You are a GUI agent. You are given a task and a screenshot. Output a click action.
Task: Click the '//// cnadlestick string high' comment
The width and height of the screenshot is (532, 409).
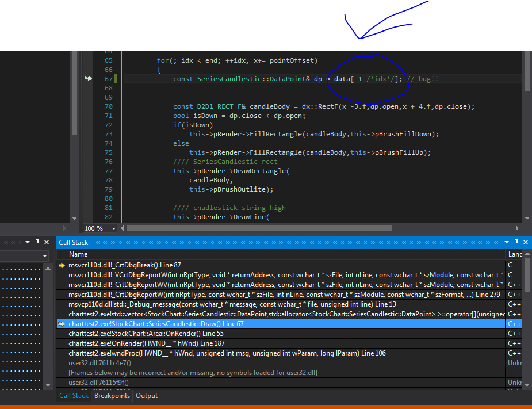click(x=229, y=208)
